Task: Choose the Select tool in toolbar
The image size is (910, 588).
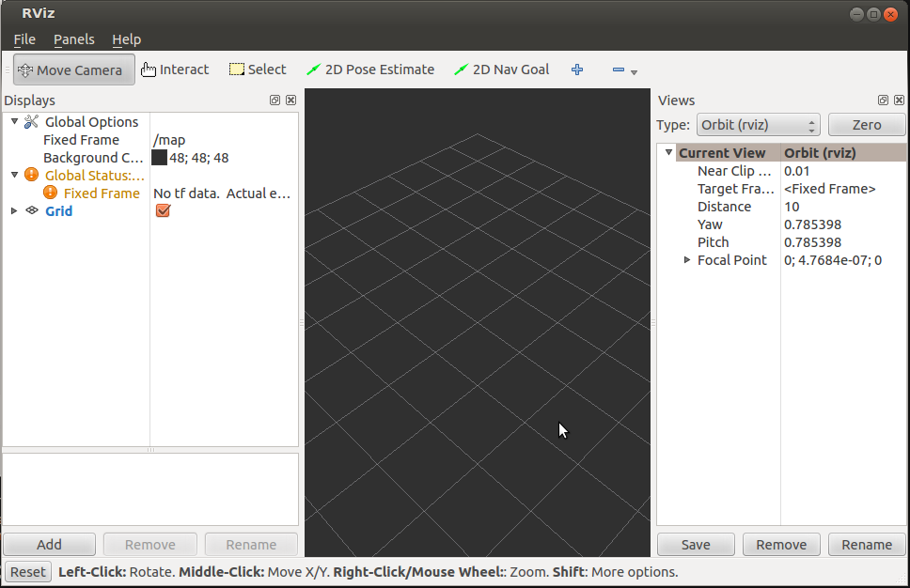Action: 258,70
